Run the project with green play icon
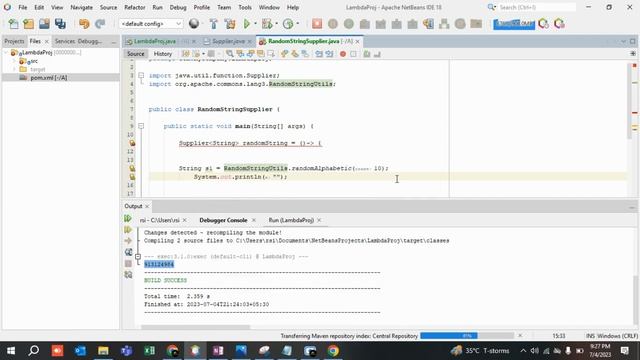The height and width of the screenshot is (360, 640). pyautogui.click(x=247, y=24)
